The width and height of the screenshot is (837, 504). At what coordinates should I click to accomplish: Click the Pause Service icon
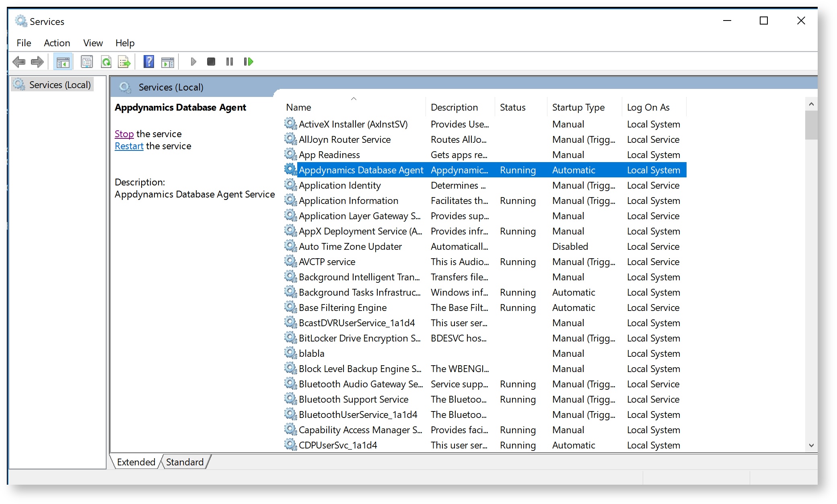click(x=230, y=62)
